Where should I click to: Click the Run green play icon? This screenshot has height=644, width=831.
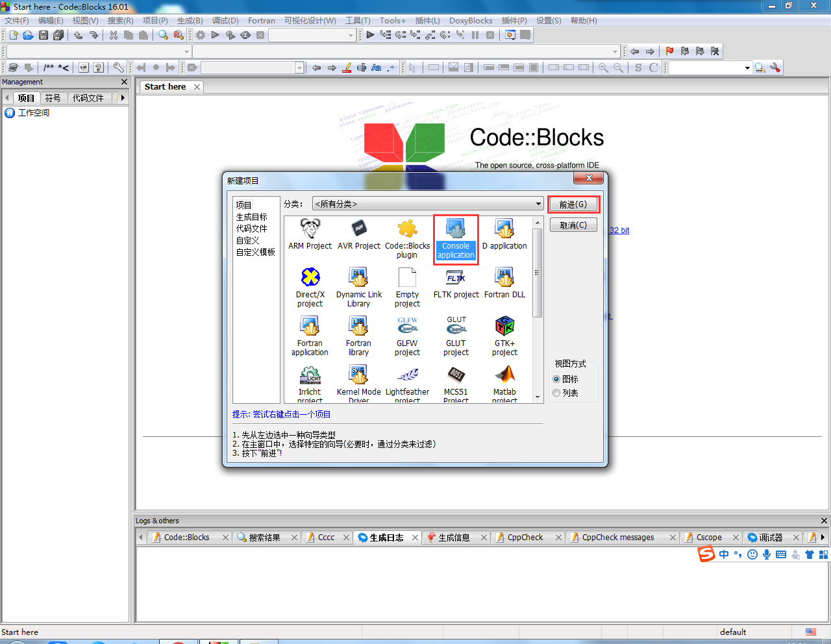pyautogui.click(x=216, y=35)
